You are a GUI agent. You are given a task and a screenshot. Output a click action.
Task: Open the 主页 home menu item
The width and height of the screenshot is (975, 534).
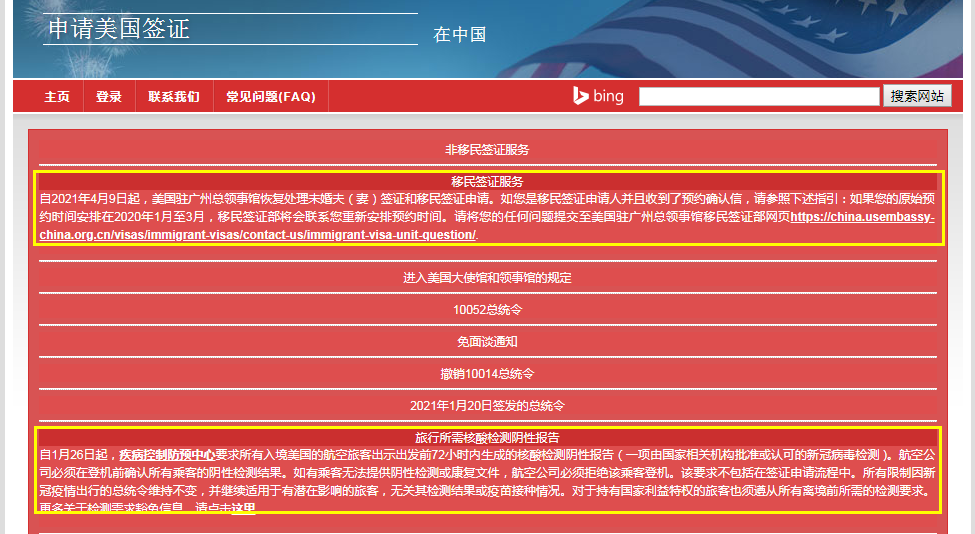57,96
